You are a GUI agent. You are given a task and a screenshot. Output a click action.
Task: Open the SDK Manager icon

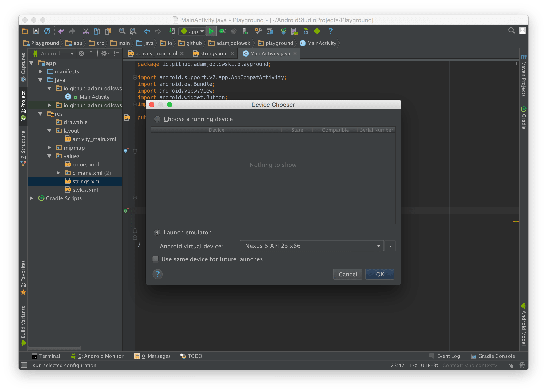pos(306,31)
